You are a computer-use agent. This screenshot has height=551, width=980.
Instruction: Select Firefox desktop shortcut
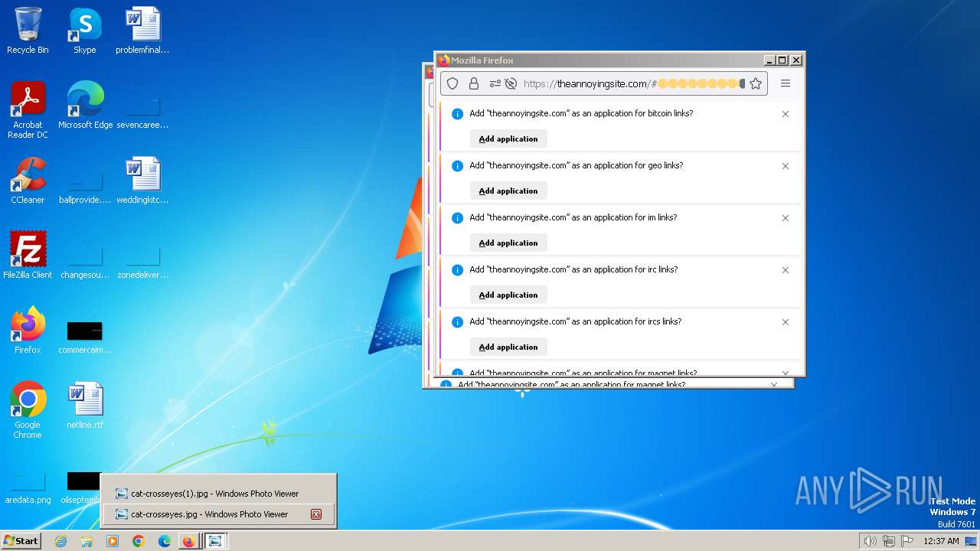[28, 331]
